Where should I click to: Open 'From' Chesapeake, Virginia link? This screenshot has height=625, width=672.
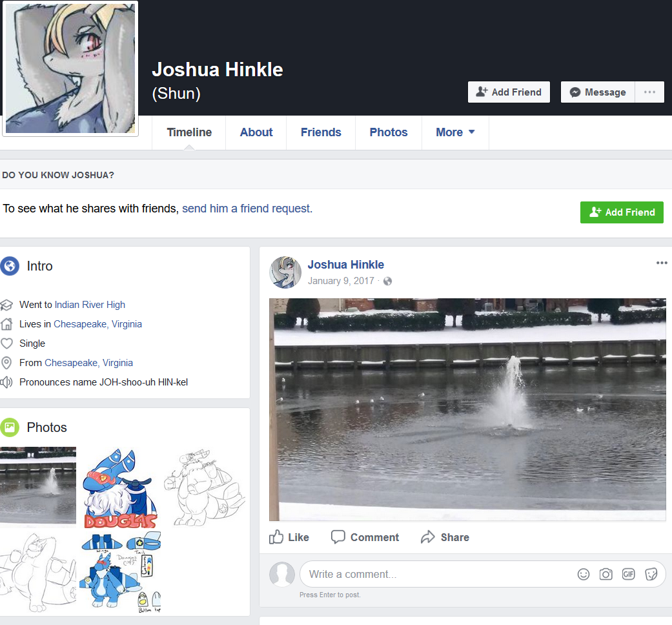[88, 363]
